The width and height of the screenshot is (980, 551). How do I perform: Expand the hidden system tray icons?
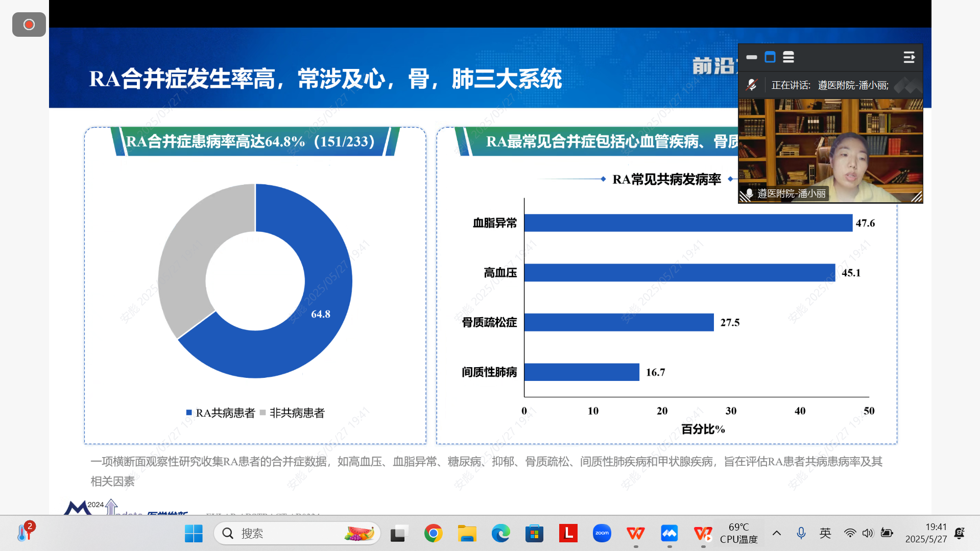[x=776, y=533]
